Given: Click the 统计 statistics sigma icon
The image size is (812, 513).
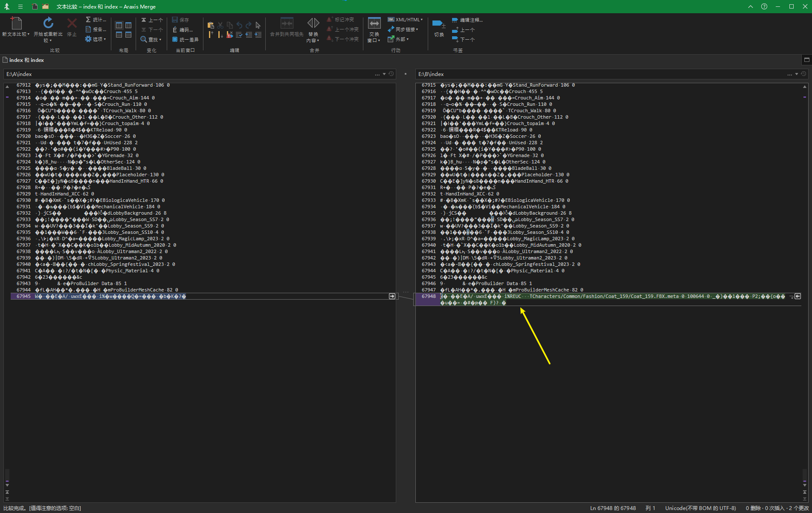Looking at the screenshot, I should pyautogui.click(x=88, y=20).
